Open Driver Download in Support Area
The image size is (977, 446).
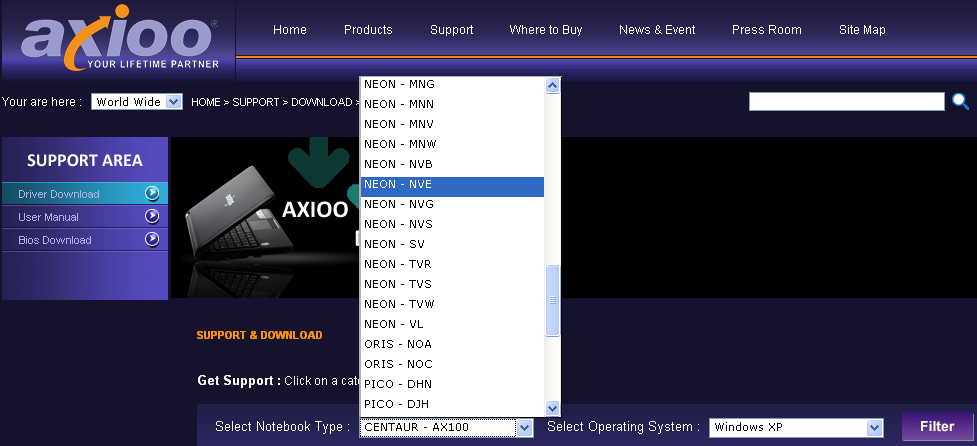click(85, 194)
